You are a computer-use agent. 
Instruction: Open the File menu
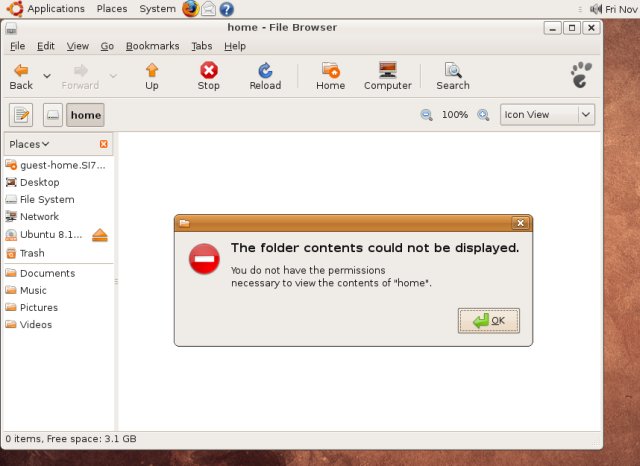point(18,46)
